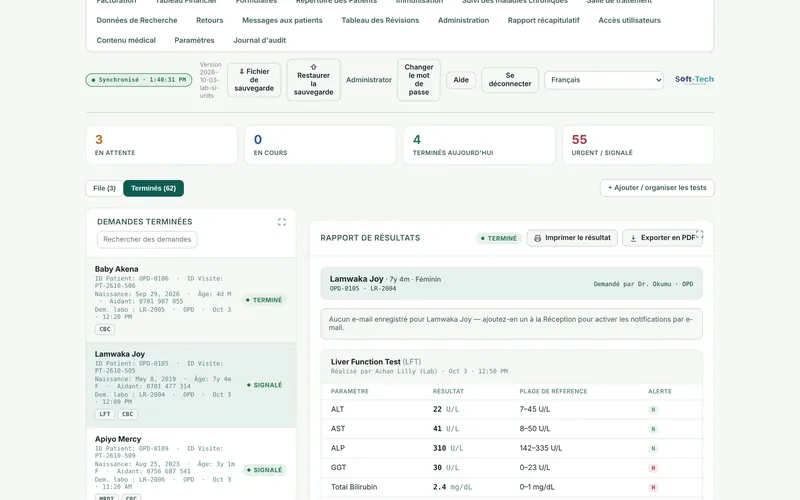Image resolution: width=800 pixels, height=500 pixels.
Task: Click the Administrator user label
Action: click(369, 80)
